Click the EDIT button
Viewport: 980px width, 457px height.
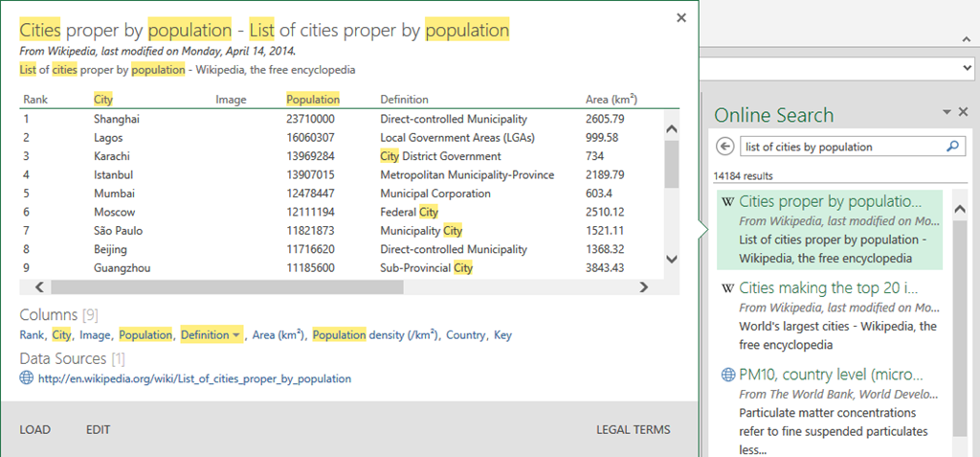point(99,430)
